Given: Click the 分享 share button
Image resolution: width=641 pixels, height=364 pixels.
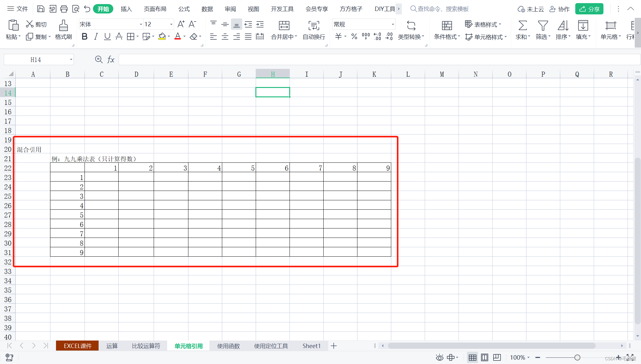Looking at the screenshot, I should coord(589,9).
